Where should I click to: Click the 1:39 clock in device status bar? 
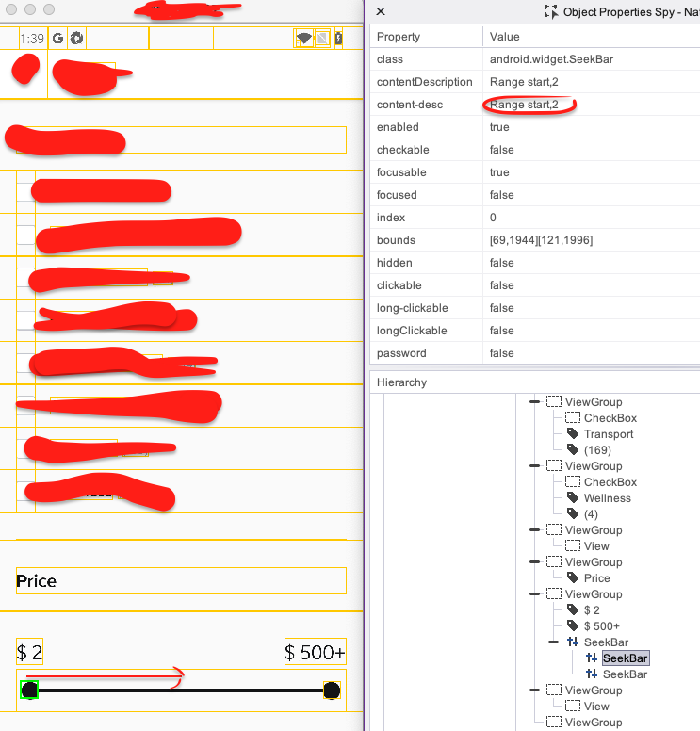tap(32, 39)
